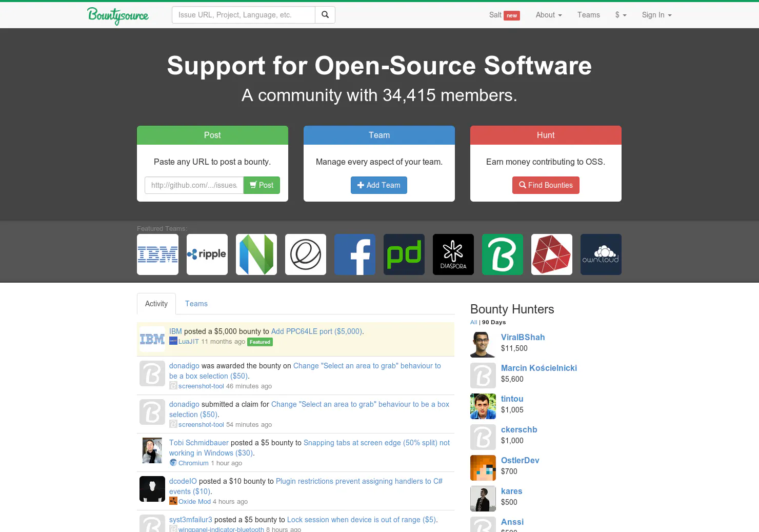Image resolution: width=759 pixels, height=532 pixels.
Task: Click the green Post bounty button
Action: click(x=262, y=185)
